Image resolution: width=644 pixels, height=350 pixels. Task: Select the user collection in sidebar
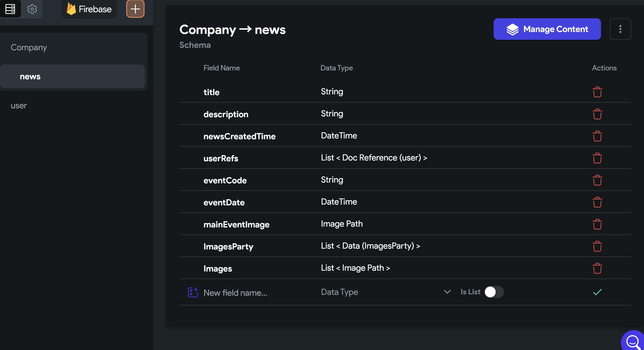[x=19, y=106]
